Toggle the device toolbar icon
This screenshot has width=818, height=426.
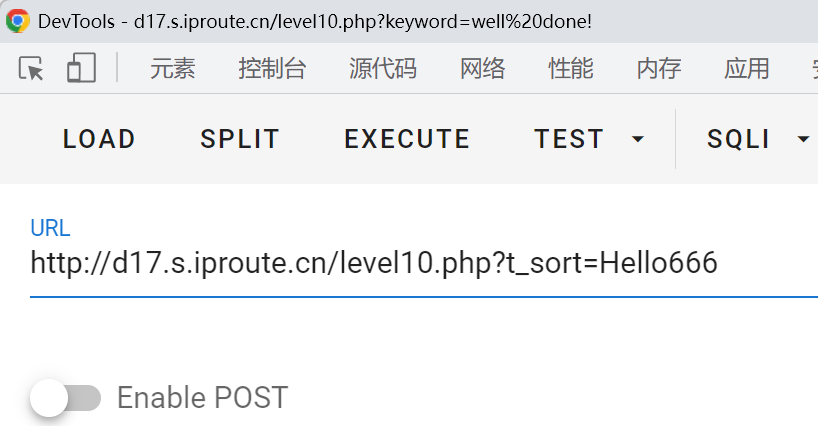[81, 68]
